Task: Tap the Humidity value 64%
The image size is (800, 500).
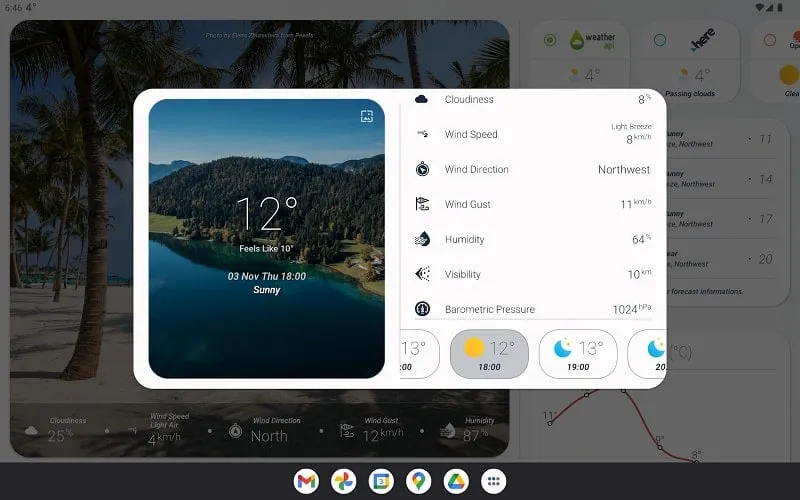Action: (x=641, y=239)
